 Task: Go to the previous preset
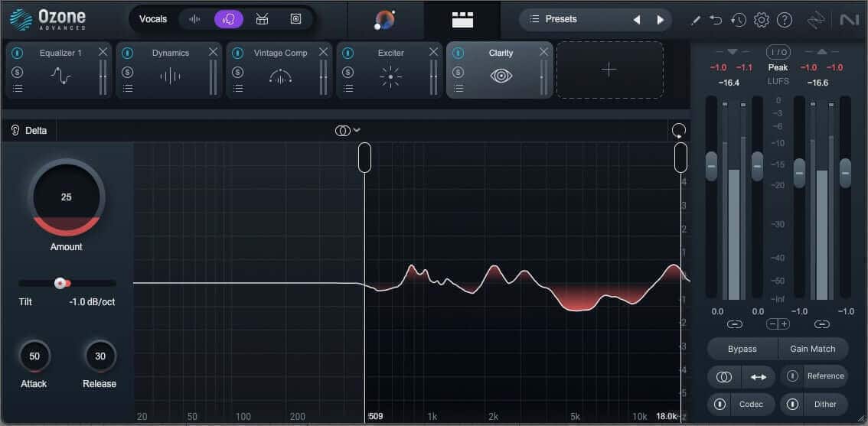pyautogui.click(x=636, y=20)
